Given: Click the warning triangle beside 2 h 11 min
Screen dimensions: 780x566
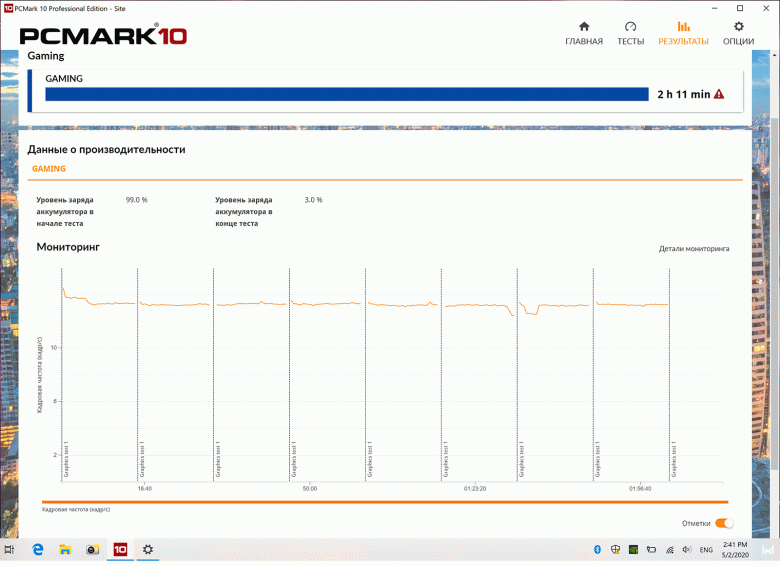Looking at the screenshot, I should [719, 94].
